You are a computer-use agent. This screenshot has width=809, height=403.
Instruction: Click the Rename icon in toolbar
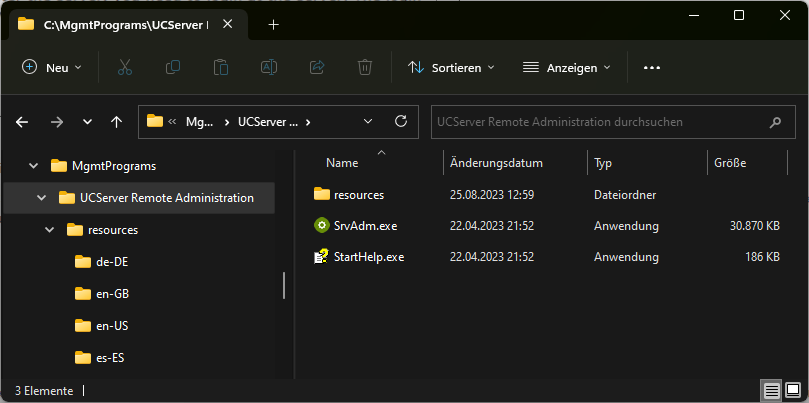point(269,68)
